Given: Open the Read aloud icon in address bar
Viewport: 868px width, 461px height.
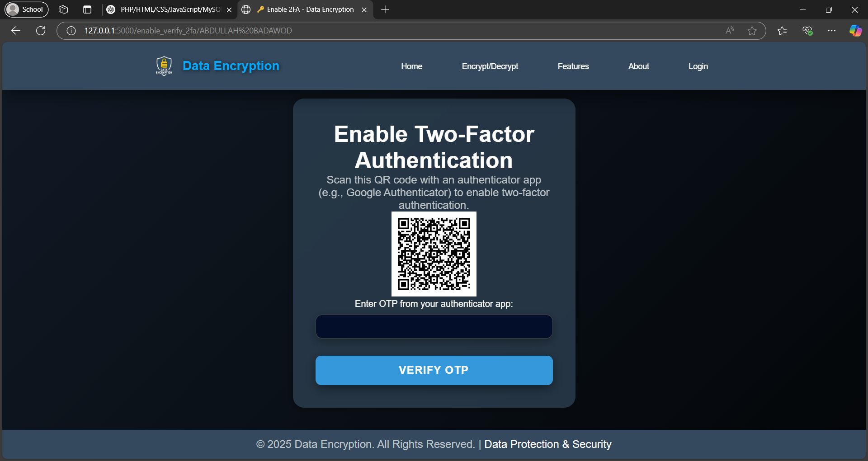Looking at the screenshot, I should coord(730,31).
